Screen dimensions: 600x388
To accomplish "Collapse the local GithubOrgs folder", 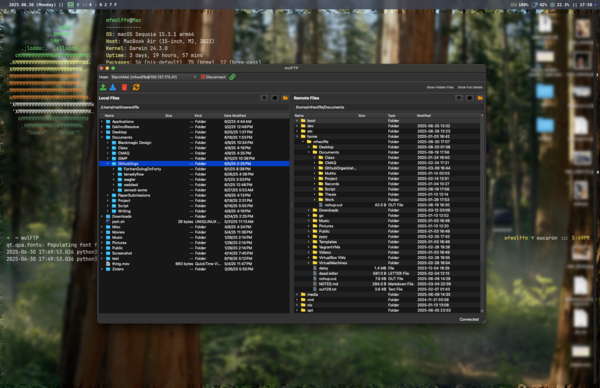I will pos(108,164).
